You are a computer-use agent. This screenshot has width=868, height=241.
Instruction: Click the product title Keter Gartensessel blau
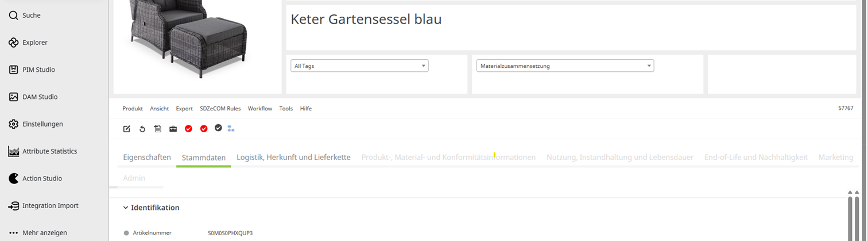pos(366,19)
